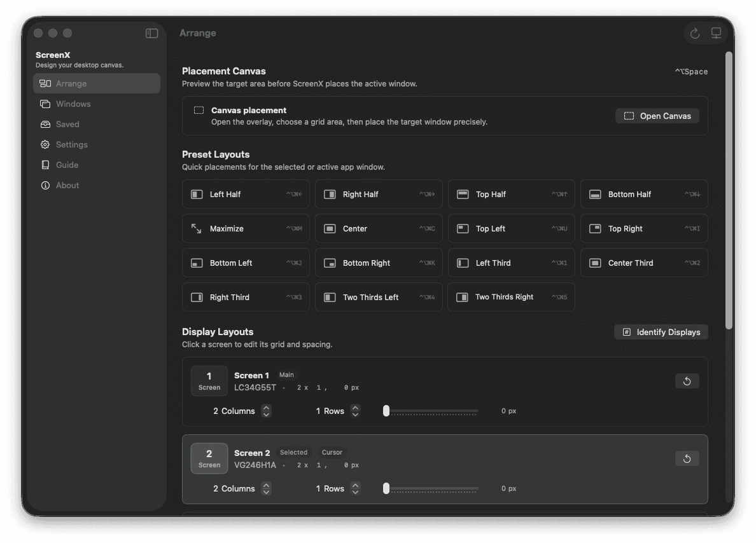Click the LC34G55T monitor name
Image resolution: width=756 pixels, height=543 pixels.
click(255, 387)
